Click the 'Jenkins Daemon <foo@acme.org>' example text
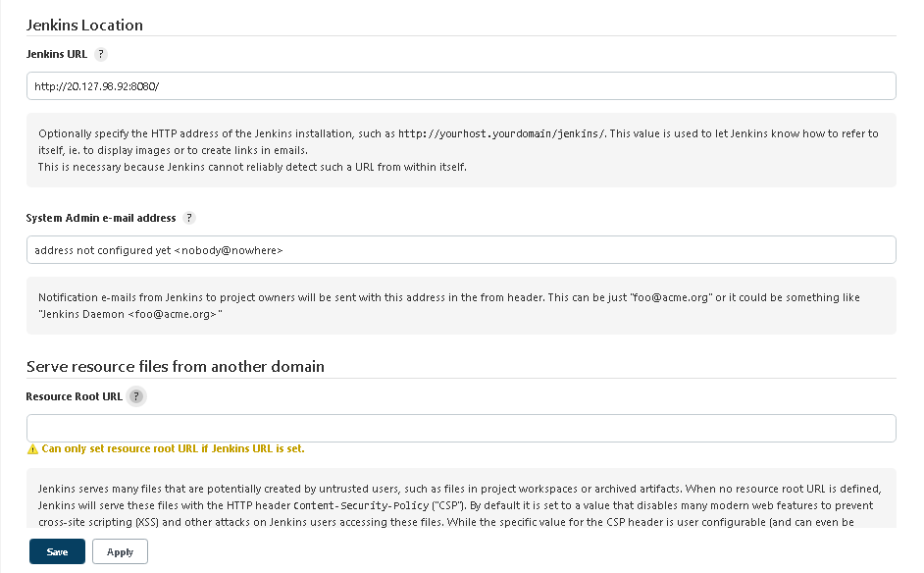 click(130, 314)
